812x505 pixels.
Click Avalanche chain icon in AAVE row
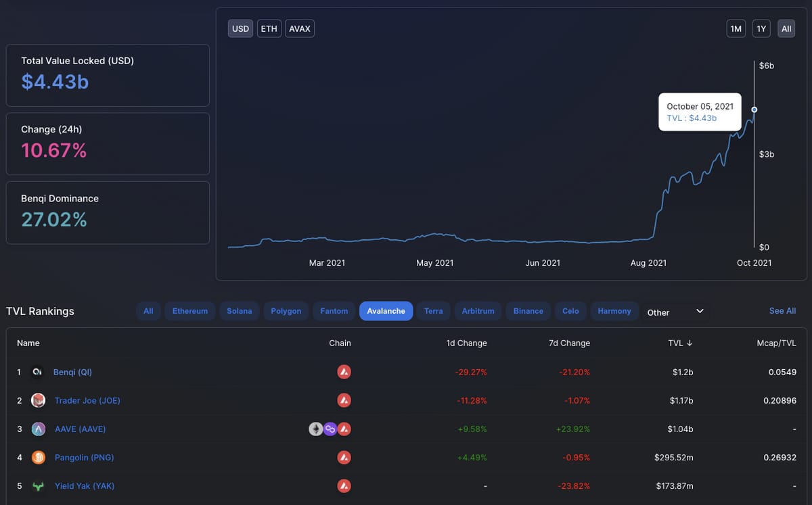coord(344,429)
